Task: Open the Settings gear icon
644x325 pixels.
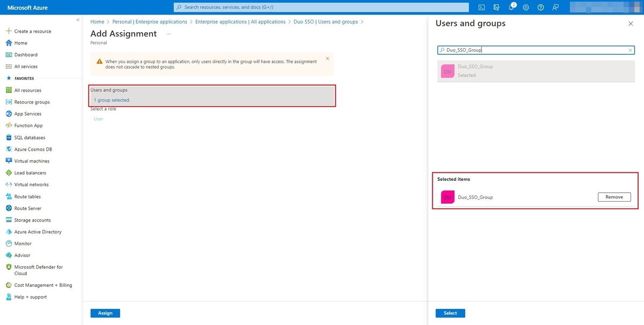Action: [526, 7]
